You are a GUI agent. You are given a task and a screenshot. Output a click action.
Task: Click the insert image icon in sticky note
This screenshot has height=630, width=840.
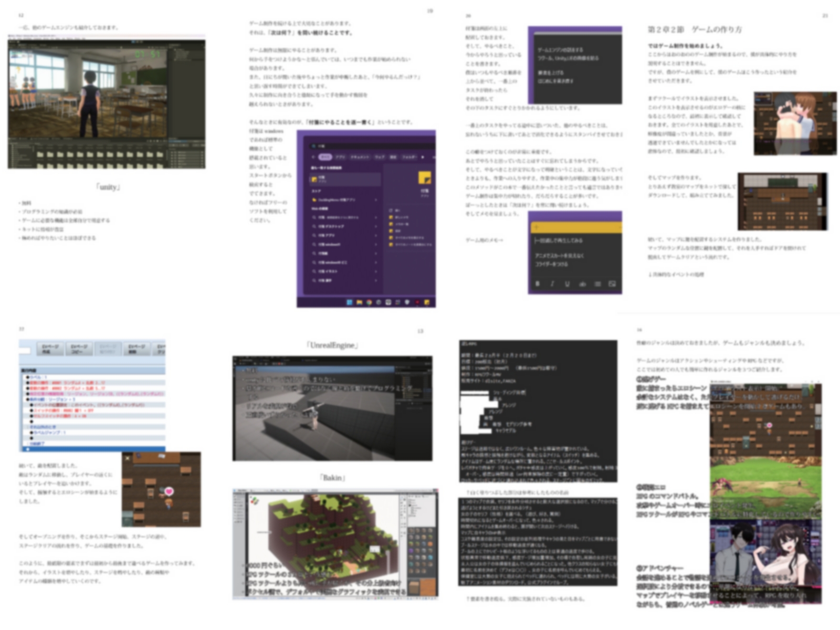(x=612, y=284)
